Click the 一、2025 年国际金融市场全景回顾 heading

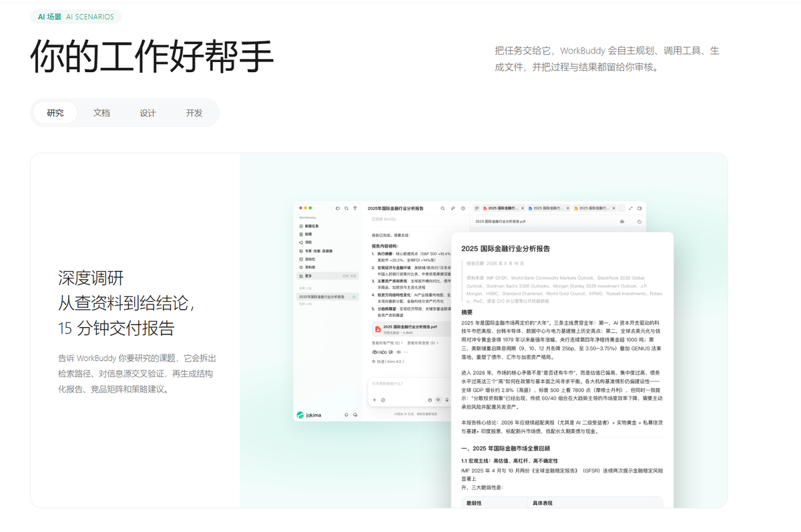pos(505,448)
